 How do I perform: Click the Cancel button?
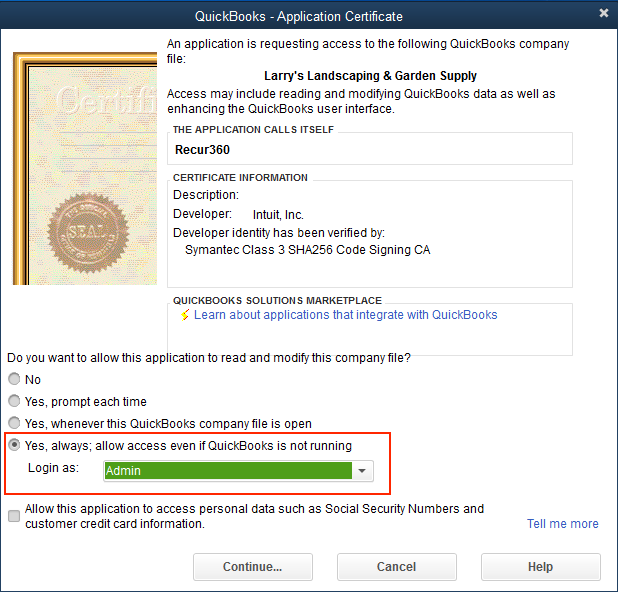pos(396,567)
